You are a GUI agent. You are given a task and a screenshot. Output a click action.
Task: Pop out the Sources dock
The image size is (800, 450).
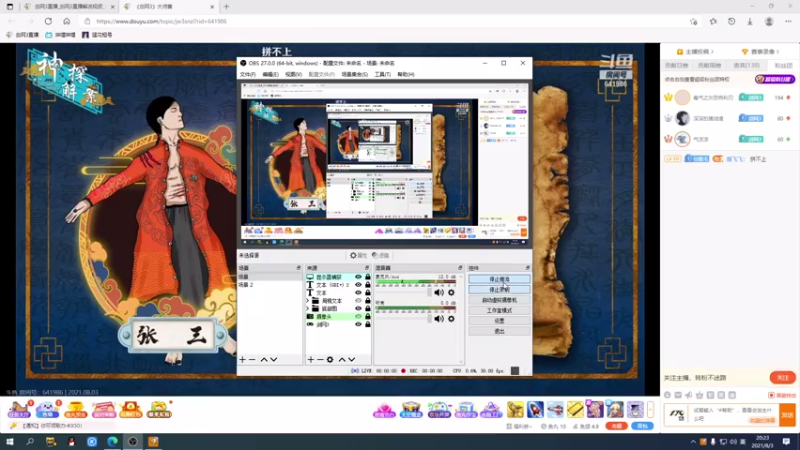coord(367,268)
